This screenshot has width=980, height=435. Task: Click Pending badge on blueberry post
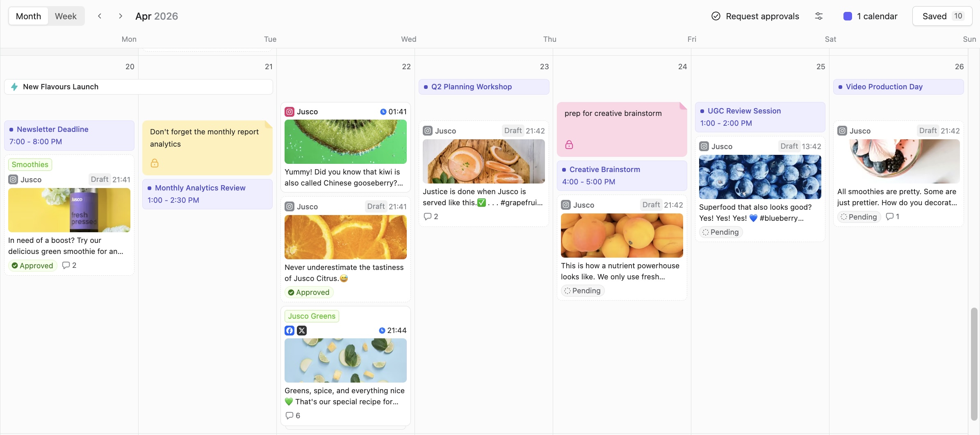(x=721, y=232)
